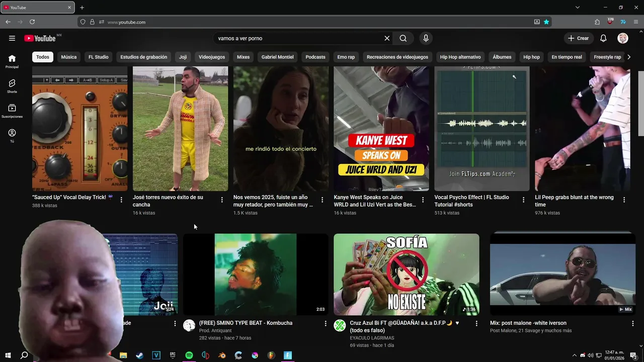The width and height of the screenshot is (644, 362).
Task: Toggle the bookmark star in address bar
Action: point(546,22)
